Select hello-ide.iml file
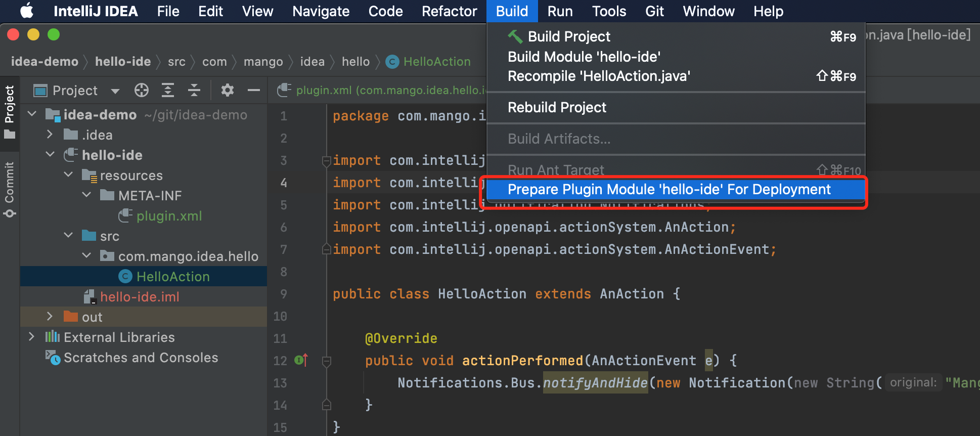Screen dimensions: 980x436 (x=140, y=297)
